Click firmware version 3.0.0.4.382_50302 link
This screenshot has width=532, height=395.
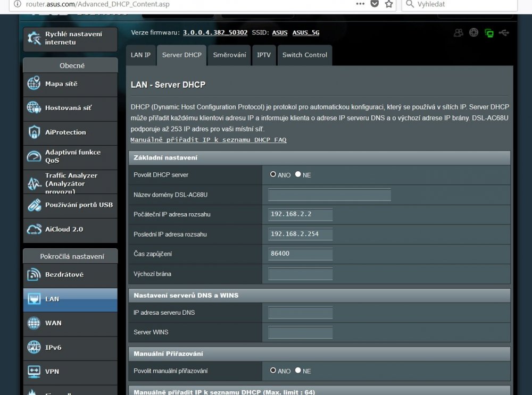215,32
